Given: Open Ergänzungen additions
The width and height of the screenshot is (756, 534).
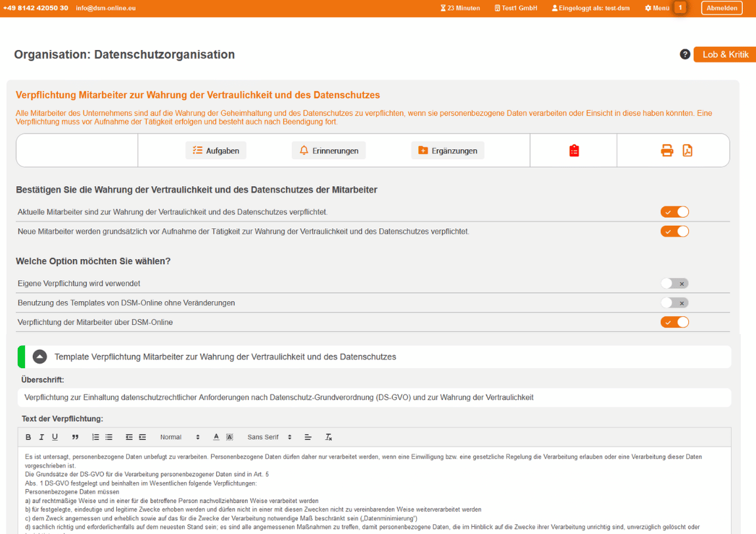Looking at the screenshot, I should coord(448,150).
